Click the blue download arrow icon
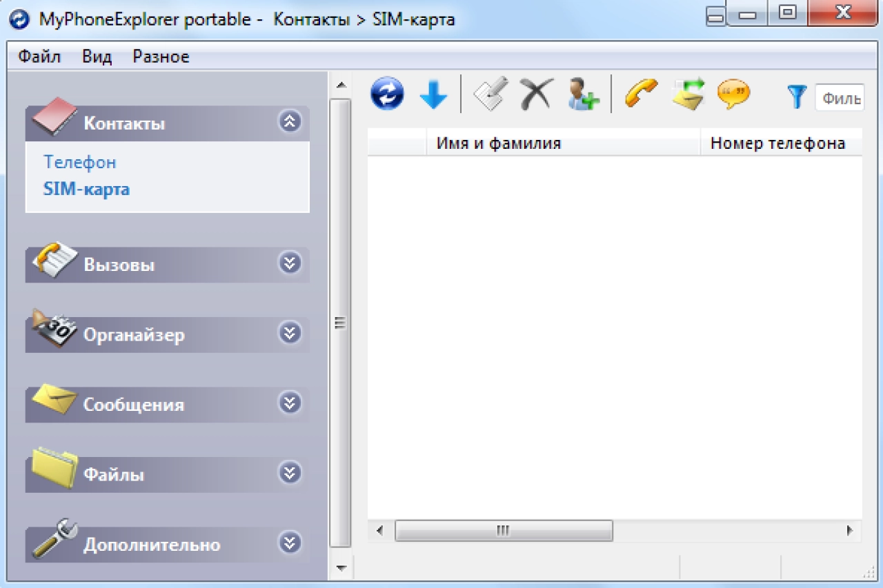 point(434,93)
